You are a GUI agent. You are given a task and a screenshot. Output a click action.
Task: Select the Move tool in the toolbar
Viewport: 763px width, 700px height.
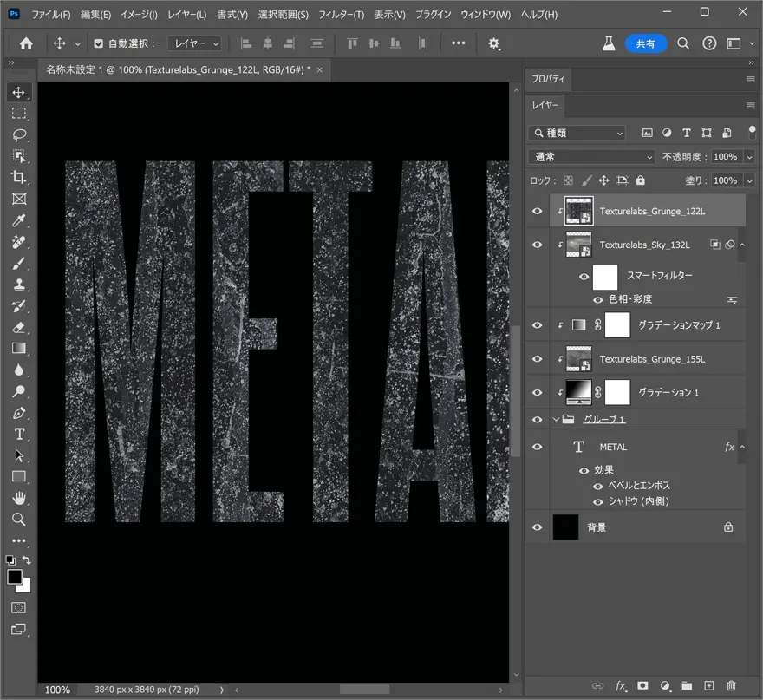coord(19,92)
